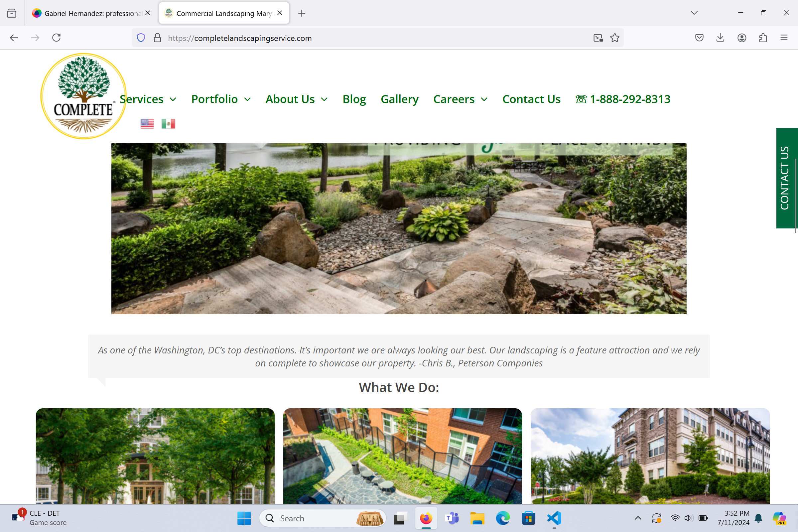
Task: Click the taskbar Search box
Action: click(x=322, y=518)
